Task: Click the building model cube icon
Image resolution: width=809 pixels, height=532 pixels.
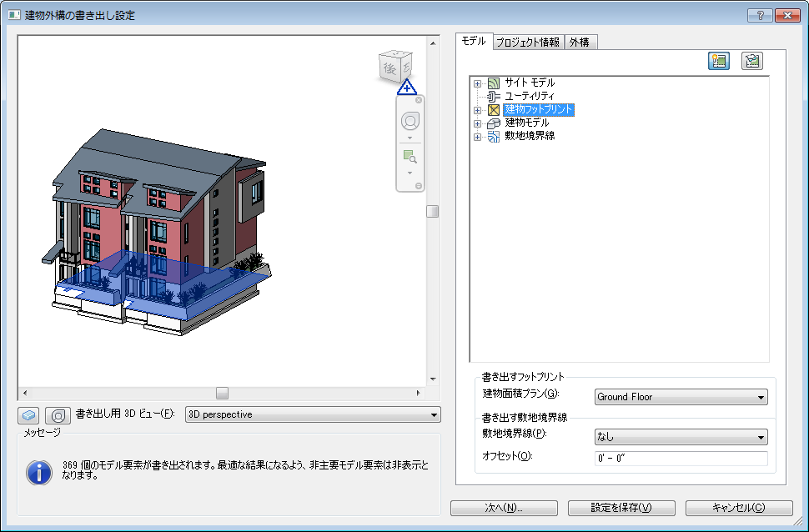Action: (x=494, y=123)
